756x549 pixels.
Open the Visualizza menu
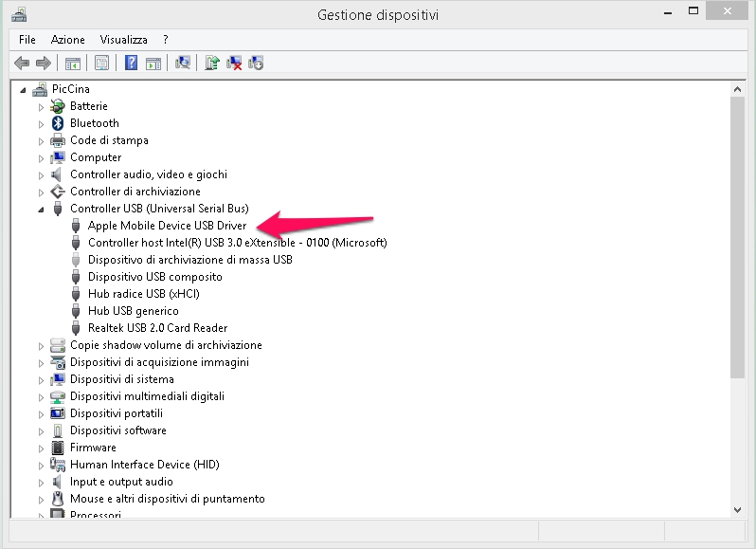(x=123, y=40)
